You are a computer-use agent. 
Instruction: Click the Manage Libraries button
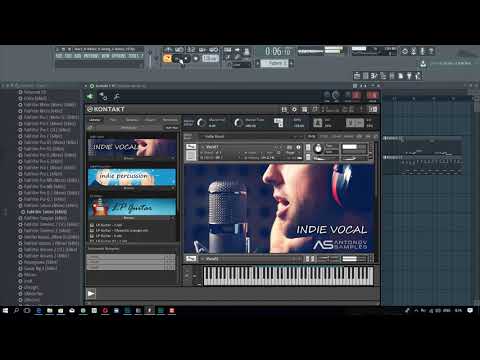[128, 128]
